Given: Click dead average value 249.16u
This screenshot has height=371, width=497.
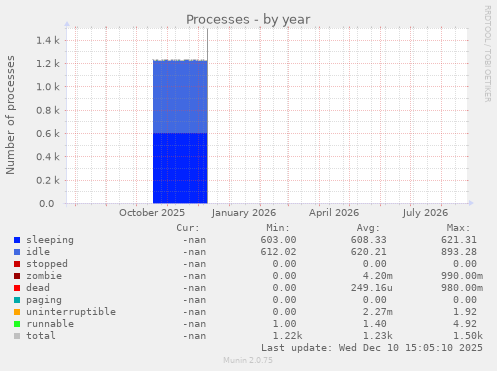Looking at the screenshot, I should click(x=372, y=288).
